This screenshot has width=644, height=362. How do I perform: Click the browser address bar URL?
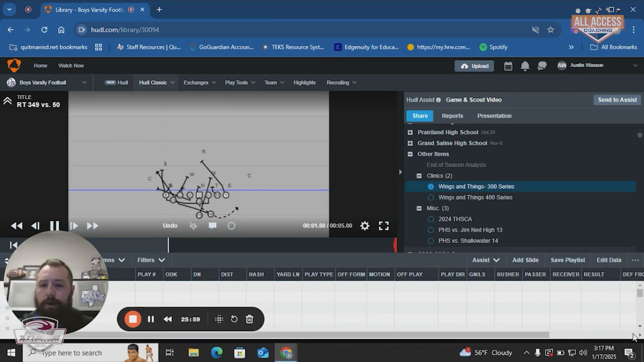pyautogui.click(x=125, y=30)
